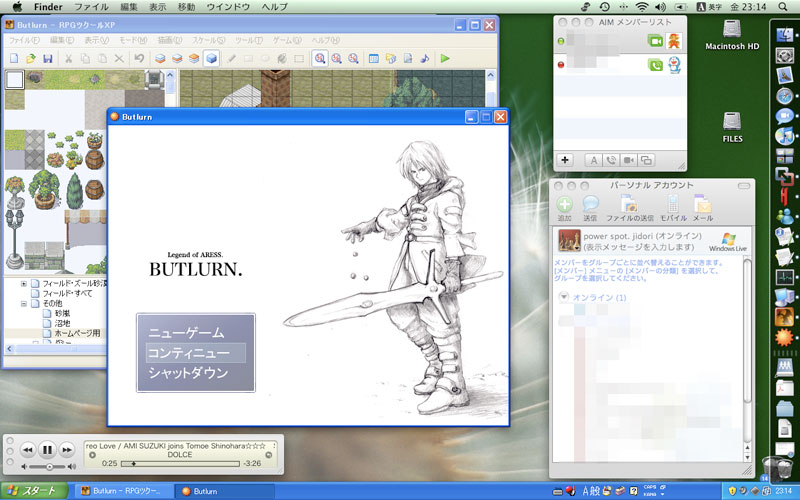Skip to previous track in iTunes mini player
The height and width of the screenshot is (500, 800).
pos(28,449)
